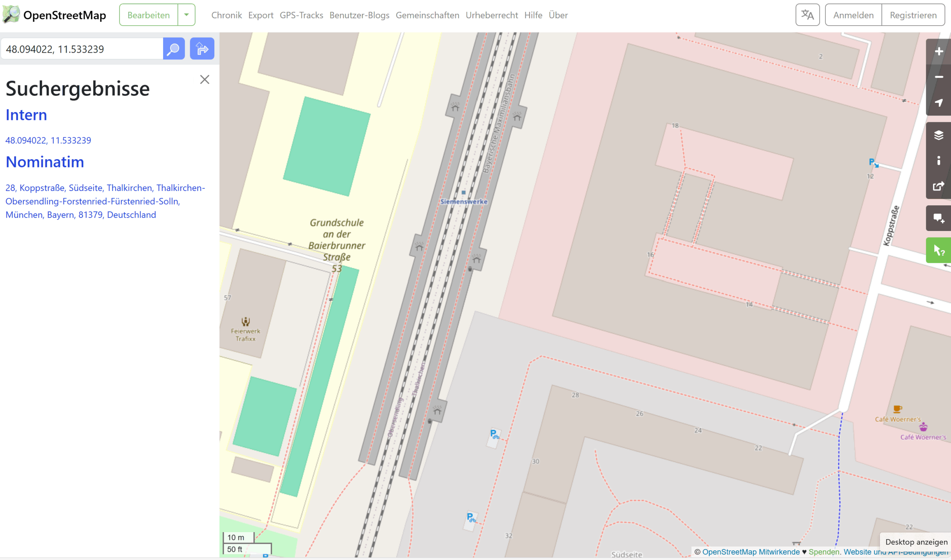
Task: Open directions routing button
Action: click(x=202, y=49)
